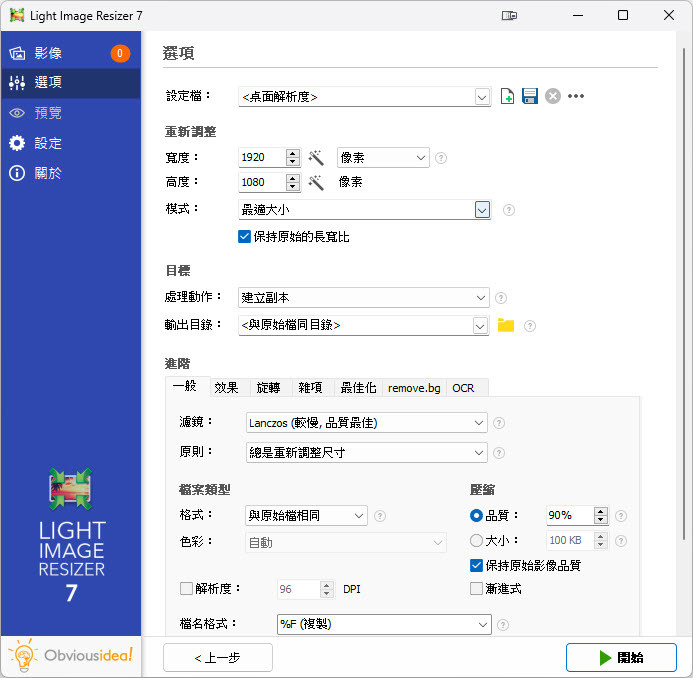Click the magic wand next to 寬度
This screenshot has height=678, width=693.
coord(316,158)
